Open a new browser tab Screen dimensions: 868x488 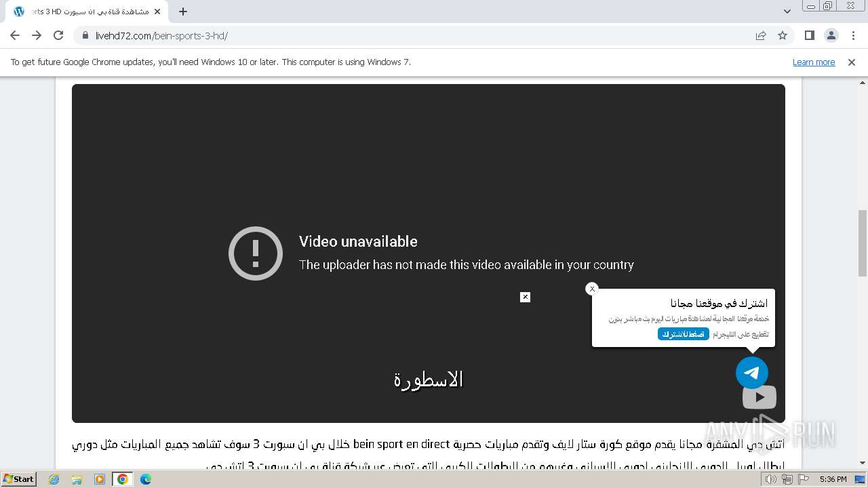tap(183, 12)
